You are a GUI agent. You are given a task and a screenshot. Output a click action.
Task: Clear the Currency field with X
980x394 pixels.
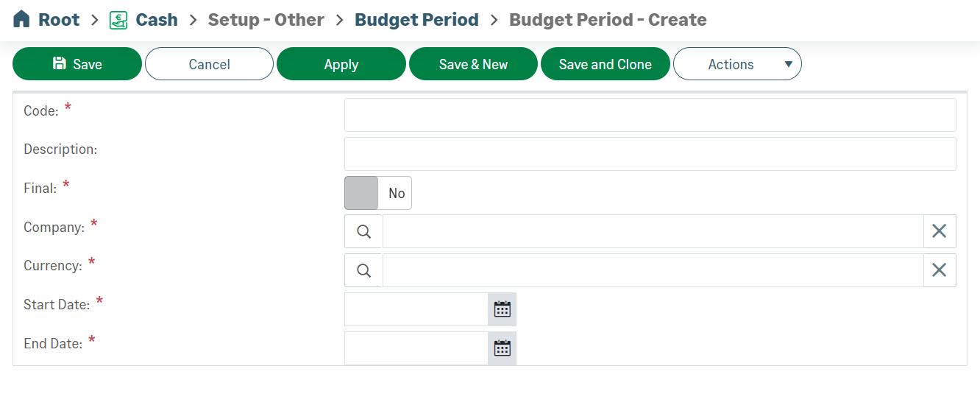[939, 270]
